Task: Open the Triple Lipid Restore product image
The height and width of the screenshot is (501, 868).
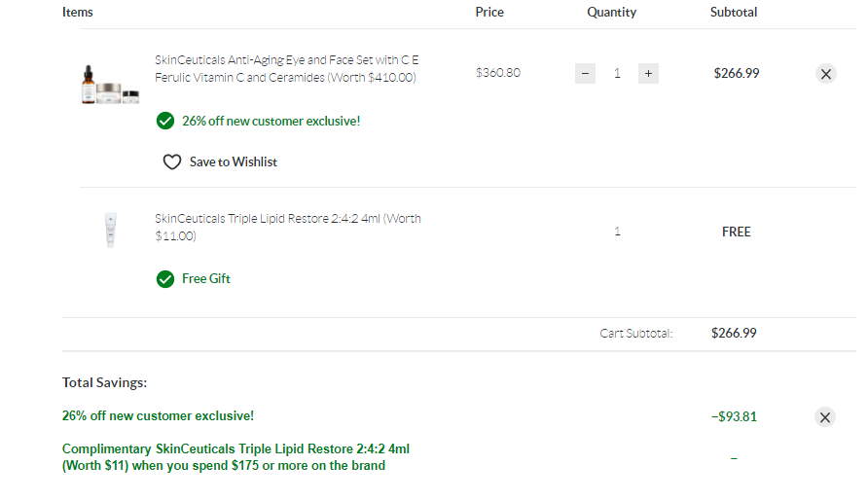Action: (110, 231)
